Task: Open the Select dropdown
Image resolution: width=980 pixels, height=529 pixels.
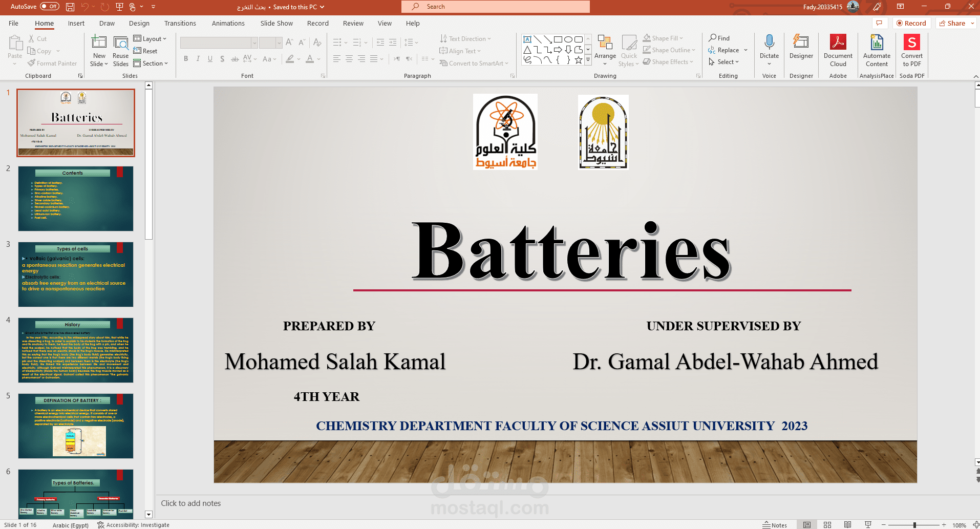Action: click(x=724, y=62)
